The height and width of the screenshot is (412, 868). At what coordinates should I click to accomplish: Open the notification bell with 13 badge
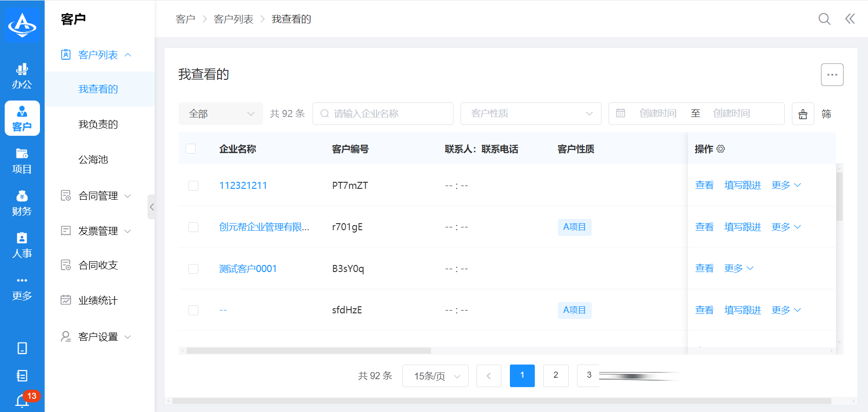coord(22,401)
